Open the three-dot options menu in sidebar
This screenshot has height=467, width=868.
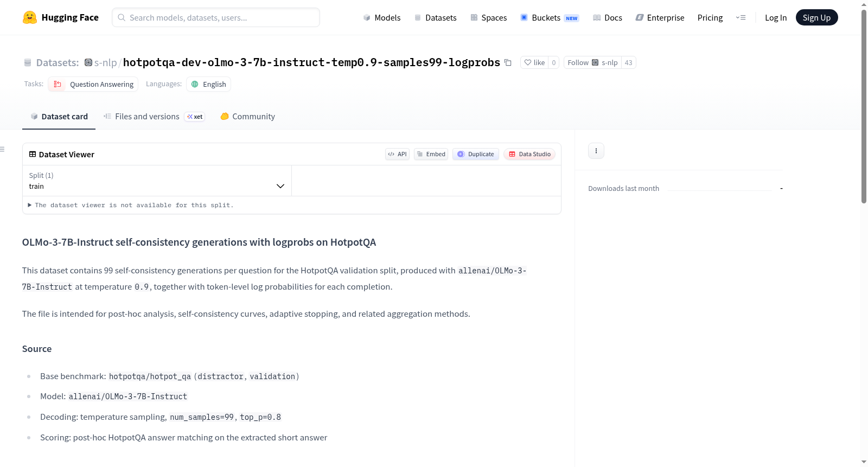[x=596, y=151]
